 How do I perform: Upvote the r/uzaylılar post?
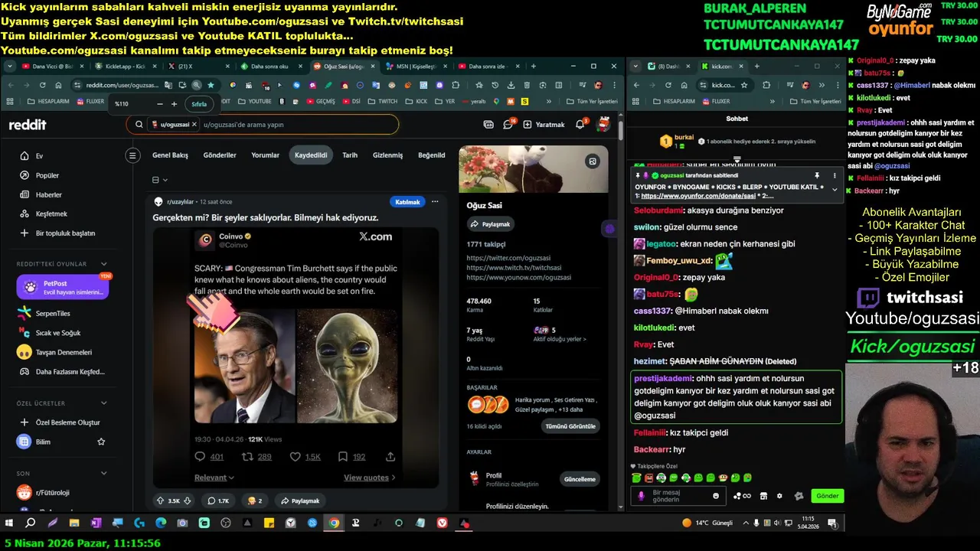coord(161,500)
